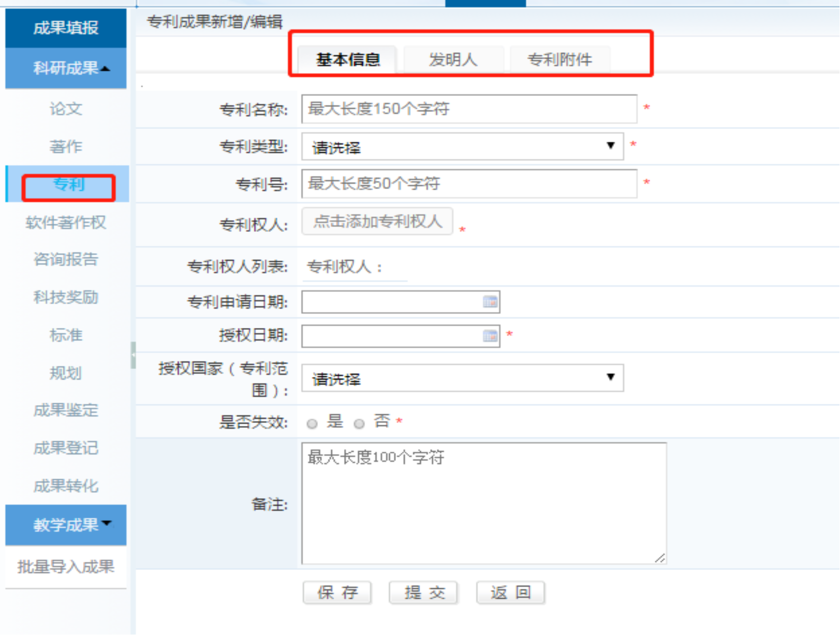Viewport: 840px width, 635px height.
Task: Open 软件著作权 in the sidebar
Action: (66, 222)
